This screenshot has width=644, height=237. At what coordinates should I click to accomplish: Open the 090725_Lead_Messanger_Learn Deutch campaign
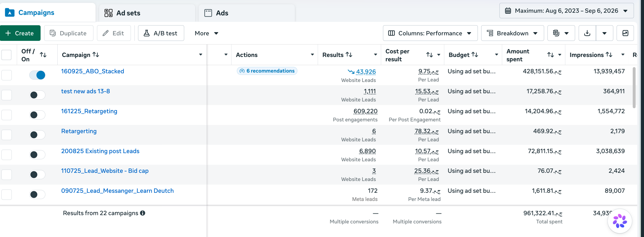coord(117,191)
